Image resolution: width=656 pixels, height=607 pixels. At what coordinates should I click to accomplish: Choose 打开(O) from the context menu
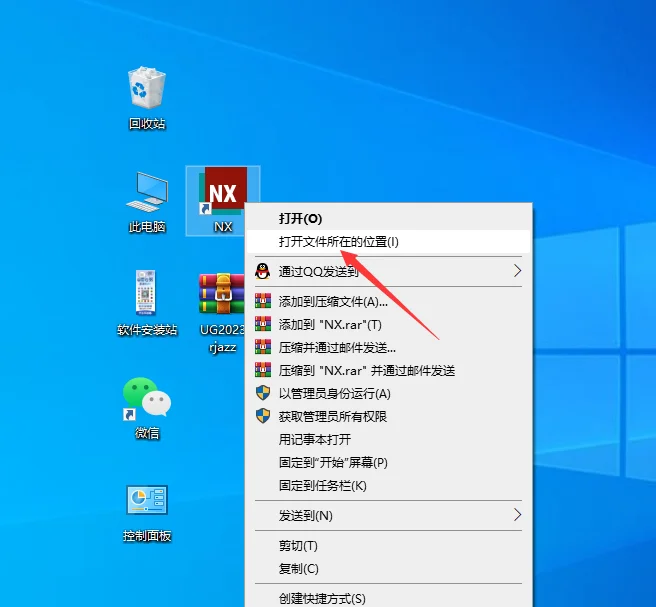click(388, 218)
